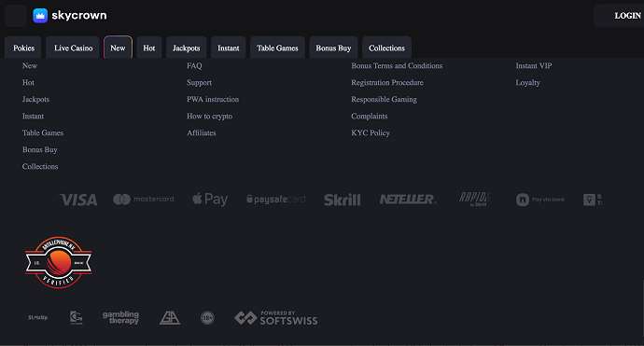Follow the New footer link
The height and width of the screenshot is (346, 644).
click(30, 65)
